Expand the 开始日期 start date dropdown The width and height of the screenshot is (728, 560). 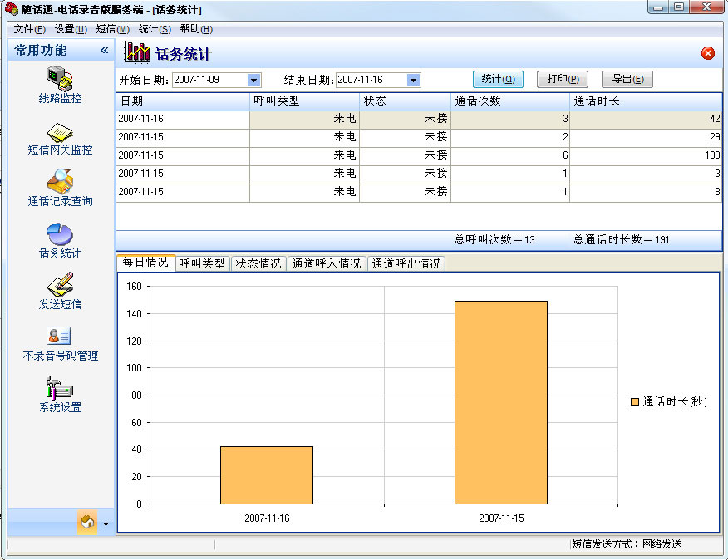pos(254,81)
